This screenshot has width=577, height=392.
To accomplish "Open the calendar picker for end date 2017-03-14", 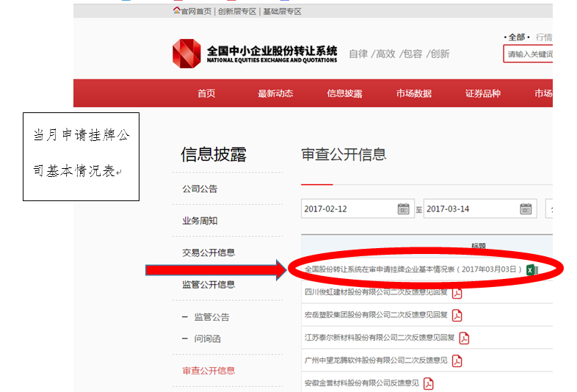I will coord(526,209).
